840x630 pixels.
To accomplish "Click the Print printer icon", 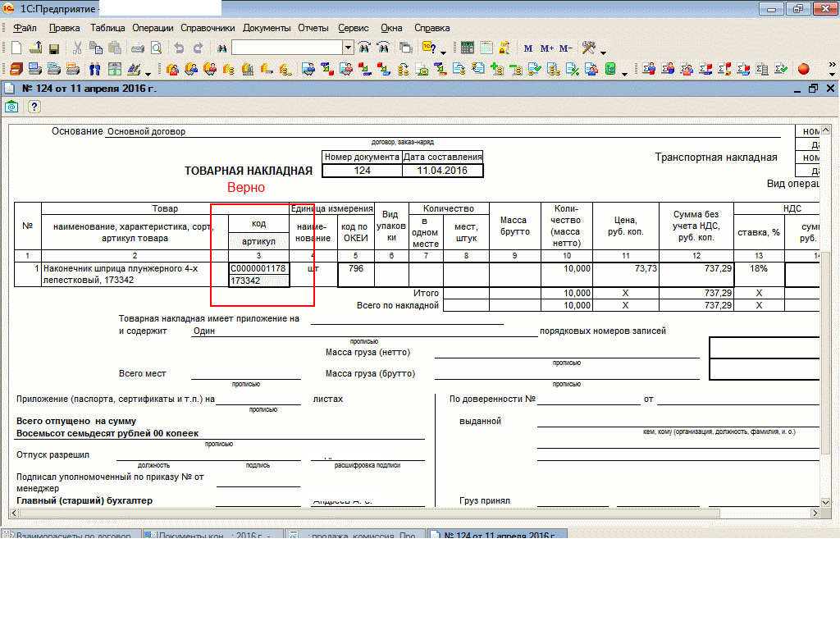I will tap(138, 48).
